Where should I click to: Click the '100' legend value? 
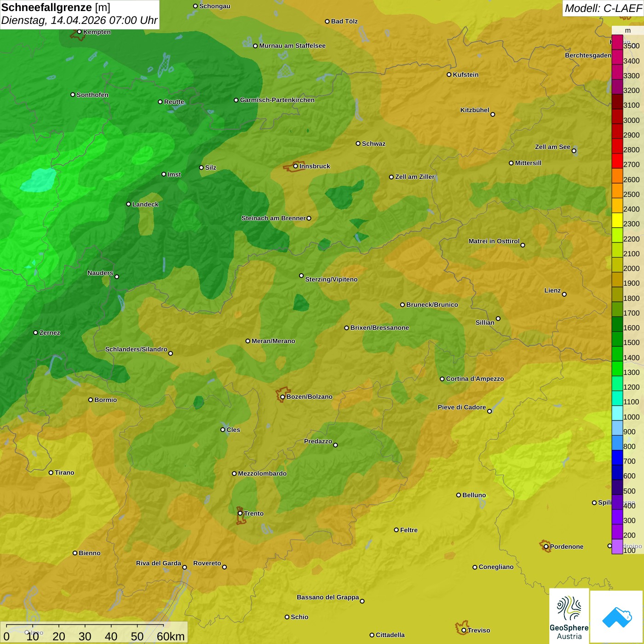click(630, 550)
